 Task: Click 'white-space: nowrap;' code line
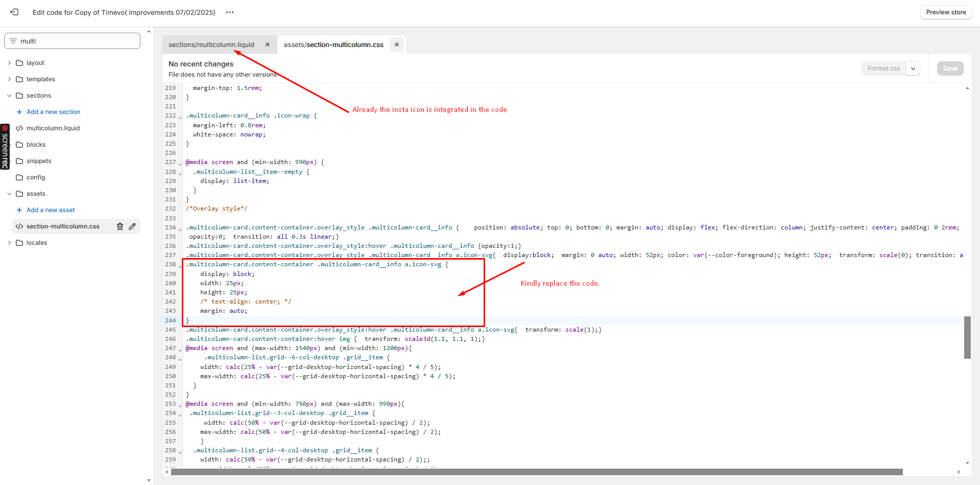(229, 134)
